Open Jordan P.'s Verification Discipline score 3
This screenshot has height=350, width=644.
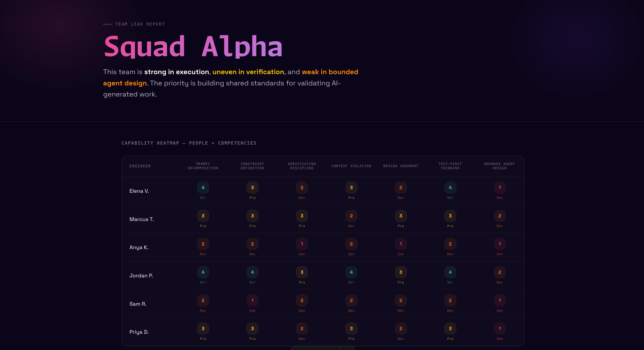302,272
